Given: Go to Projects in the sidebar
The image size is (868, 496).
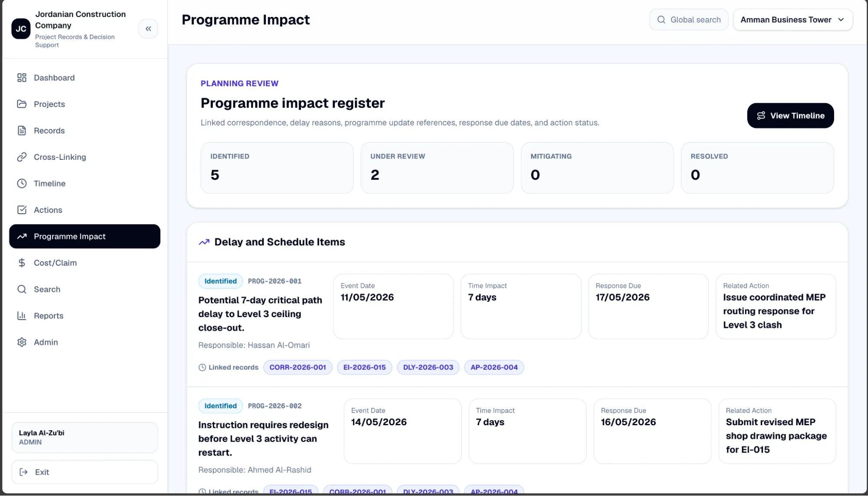Looking at the screenshot, I should 85,104.
